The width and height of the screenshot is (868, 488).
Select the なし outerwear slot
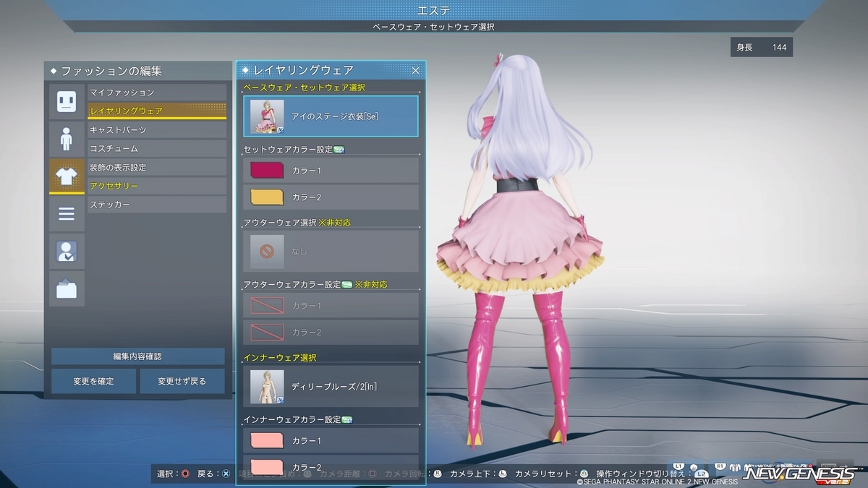click(x=331, y=251)
